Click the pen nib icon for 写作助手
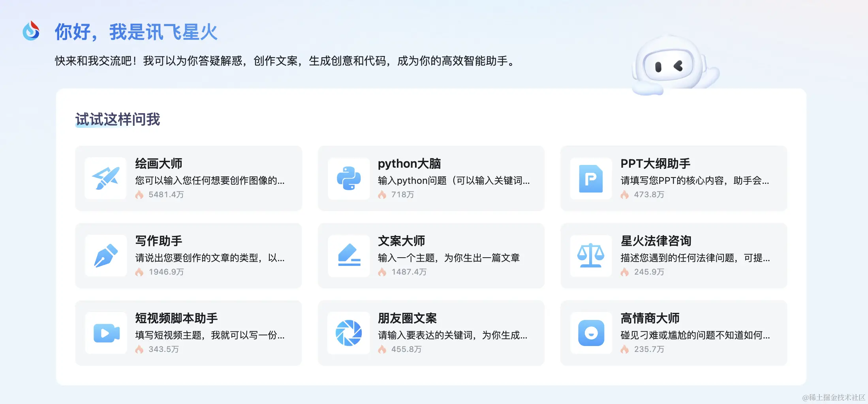 click(106, 256)
